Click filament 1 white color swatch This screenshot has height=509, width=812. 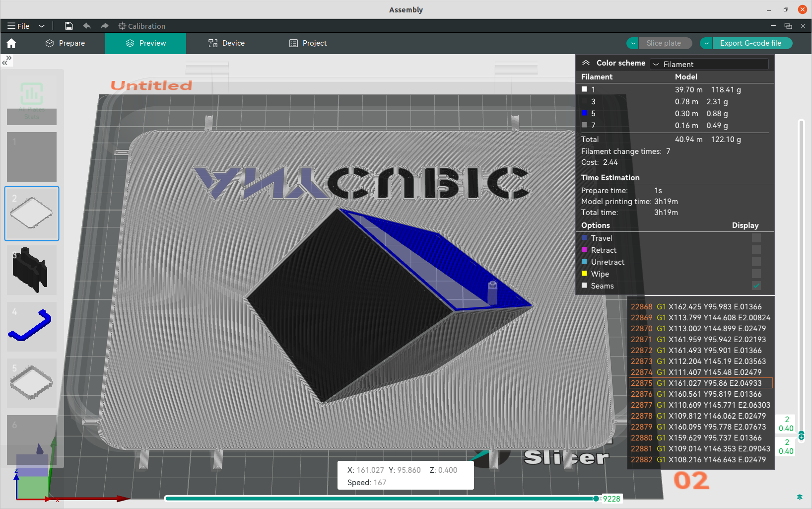click(585, 89)
